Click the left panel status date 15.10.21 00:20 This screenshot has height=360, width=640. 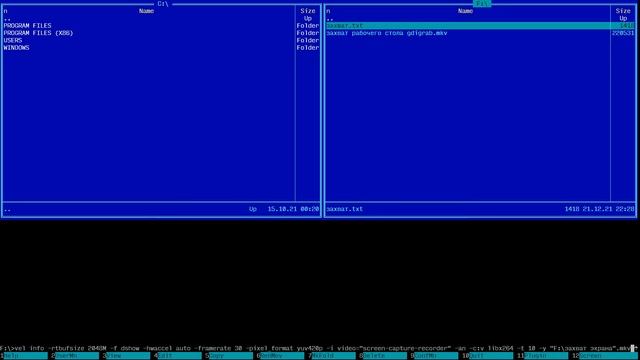pos(293,209)
